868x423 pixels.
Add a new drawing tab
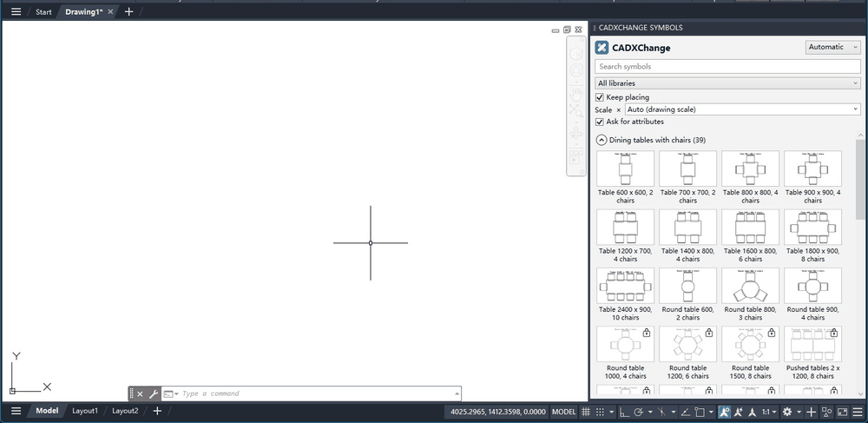pos(129,11)
